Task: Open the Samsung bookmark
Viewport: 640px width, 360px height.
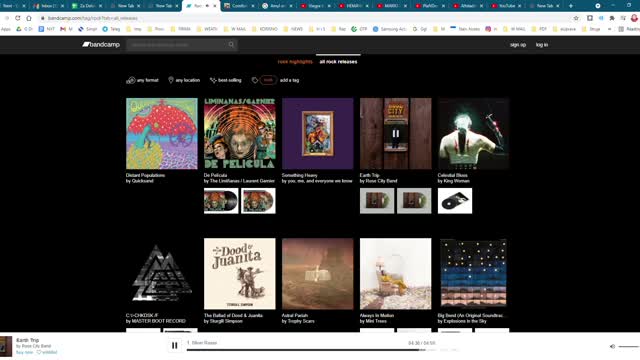Action: 389,29
